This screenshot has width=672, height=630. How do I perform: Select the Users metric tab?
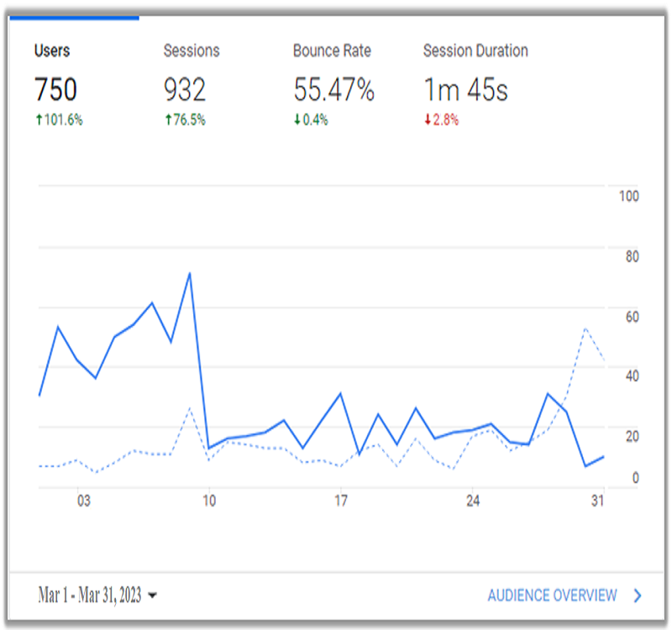point(51,50)
